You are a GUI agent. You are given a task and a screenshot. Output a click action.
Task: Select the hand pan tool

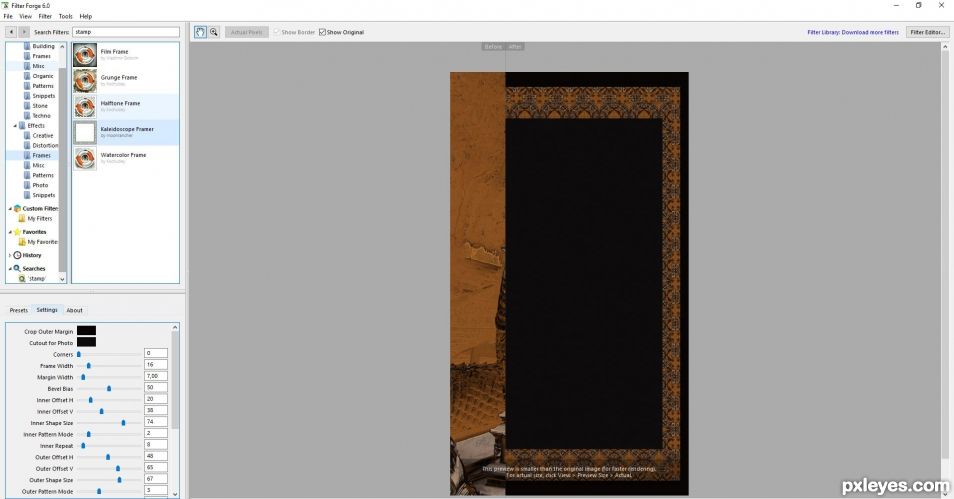click(200, 32)
